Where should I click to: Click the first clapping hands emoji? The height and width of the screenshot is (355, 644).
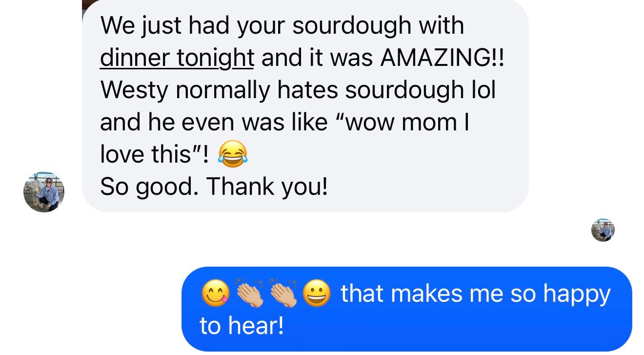[x=250, y=294]
